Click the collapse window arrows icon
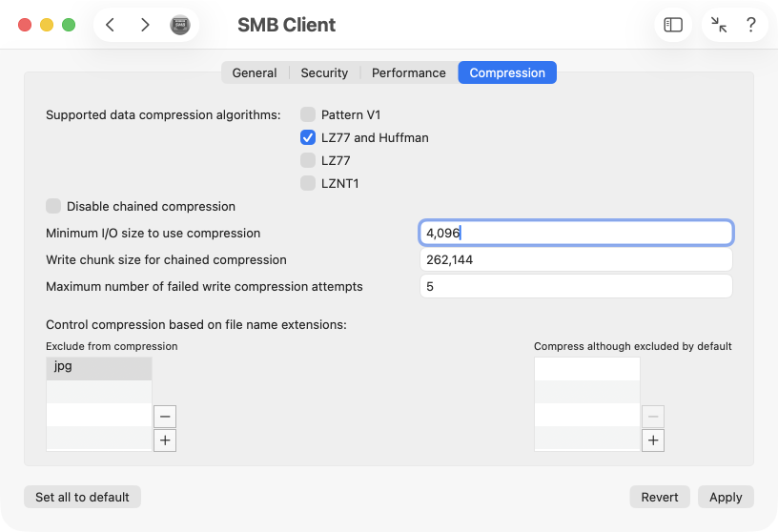This screenshot has height=532, width=778. [x=719, y=25]
